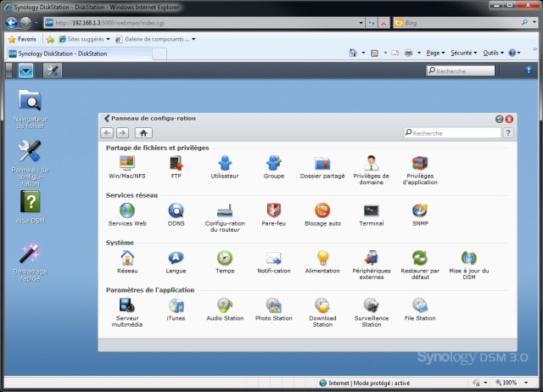Open Restaurer par défaut

(420, 265)
